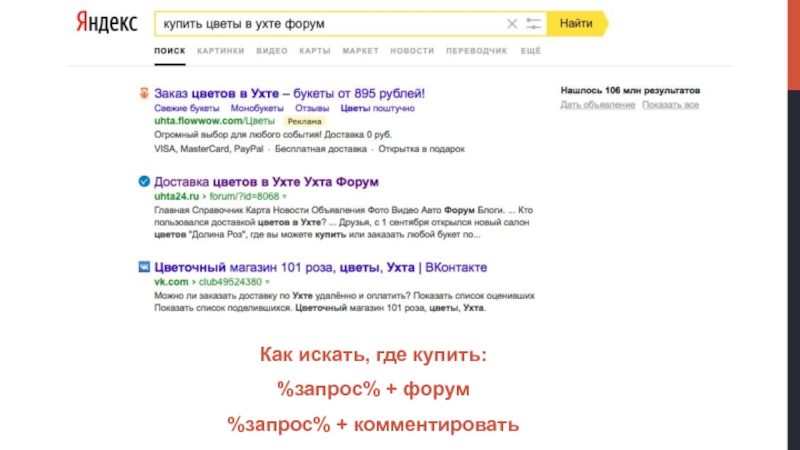Open the Новости tab
The image size is (800, 450).
click(x=412, y=51)
